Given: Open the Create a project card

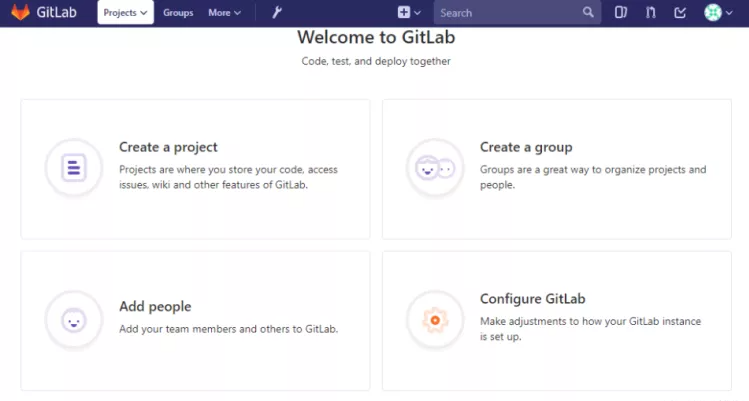Looking at the screenshot, I should pyautogui.click(x=195, y=169).
